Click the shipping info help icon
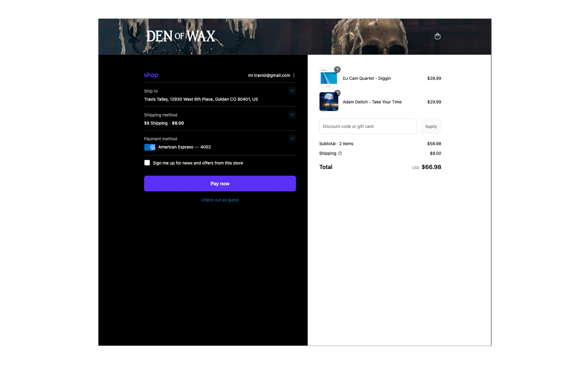This screenshot has height=368, width=588. [x=340, y=153]
